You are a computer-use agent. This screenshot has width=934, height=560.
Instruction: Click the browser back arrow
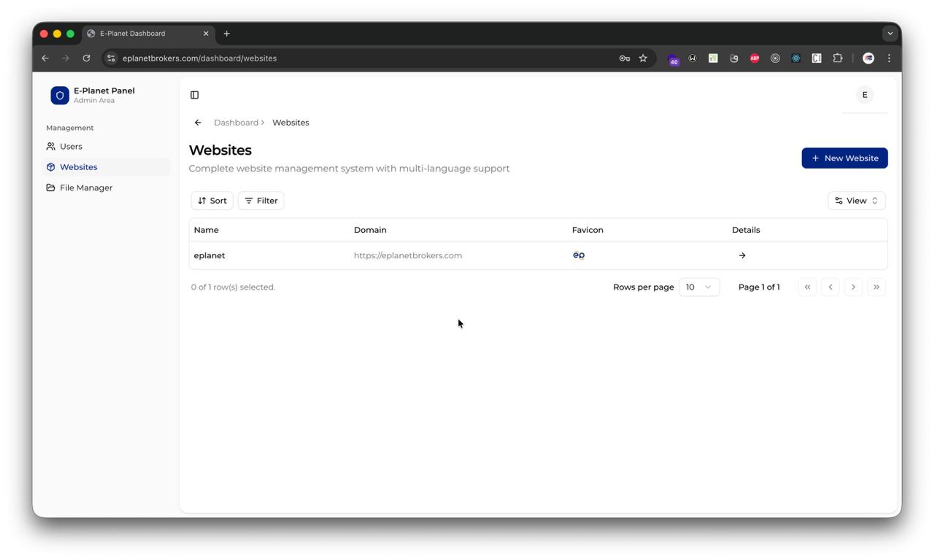[45, 58]
